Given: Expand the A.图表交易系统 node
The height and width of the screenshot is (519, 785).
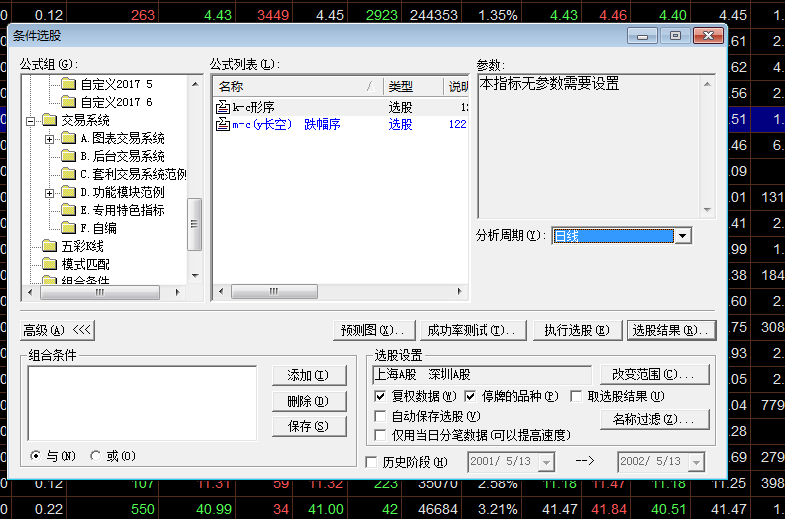Looking at the screenshot, I should coord(50,139).
